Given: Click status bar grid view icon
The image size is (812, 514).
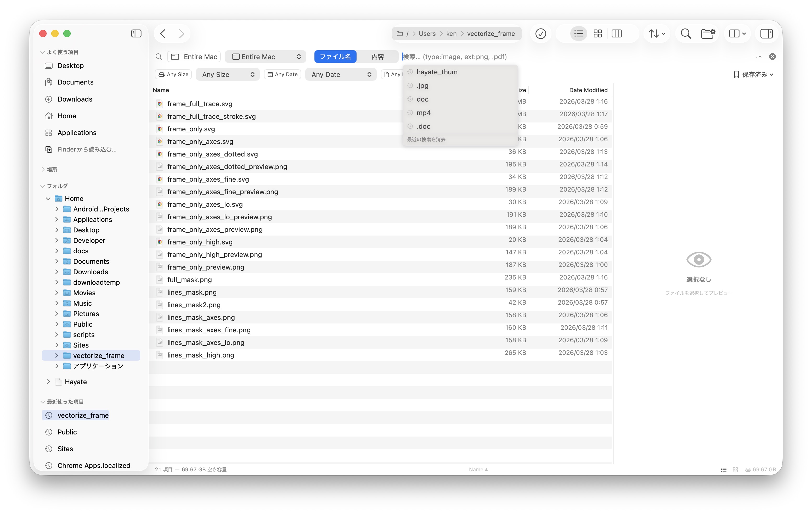Looking at the screenshot, I should point(735,469).
